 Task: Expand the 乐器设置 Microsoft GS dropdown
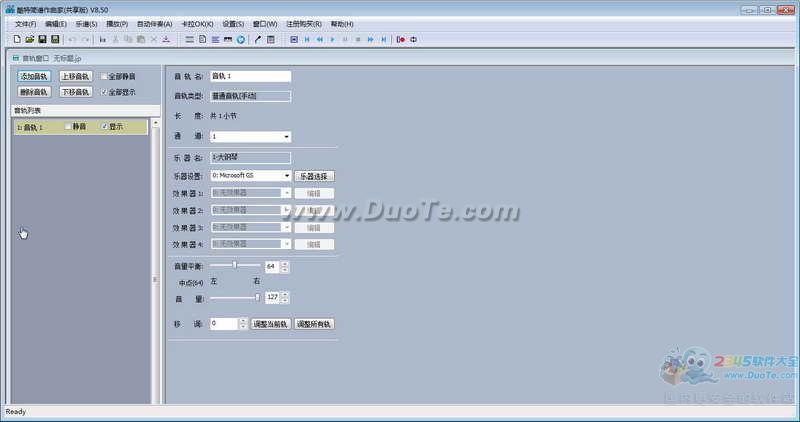click(x=287, y=175)
